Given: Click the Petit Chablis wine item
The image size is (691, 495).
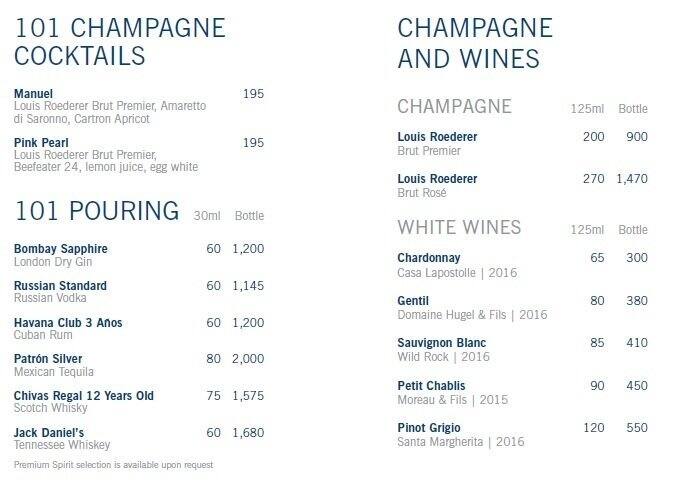Looking at the screenshot, I should coord(431,386).
